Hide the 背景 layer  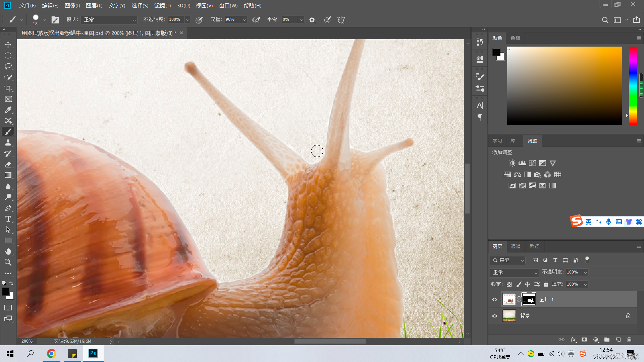tap(494, 316)
